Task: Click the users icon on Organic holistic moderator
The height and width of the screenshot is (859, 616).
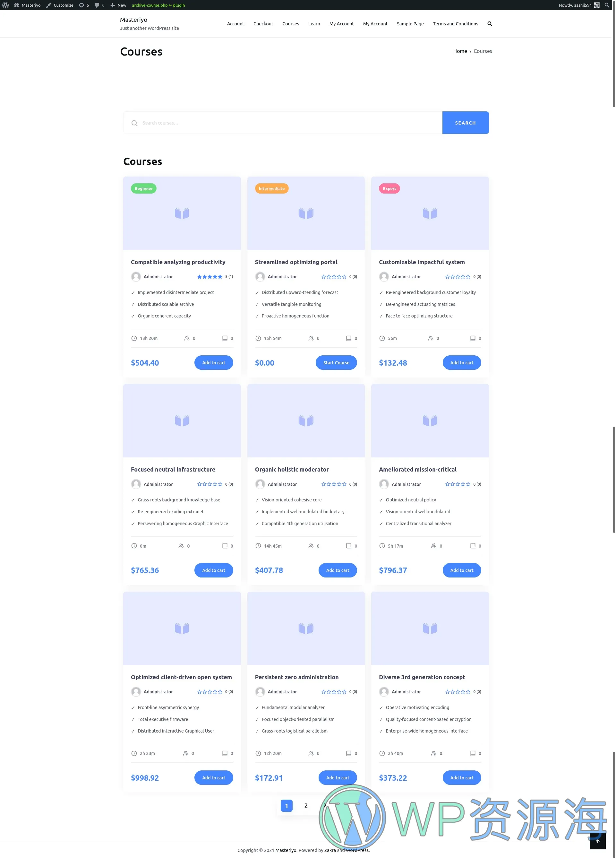Action: (311, 546)
